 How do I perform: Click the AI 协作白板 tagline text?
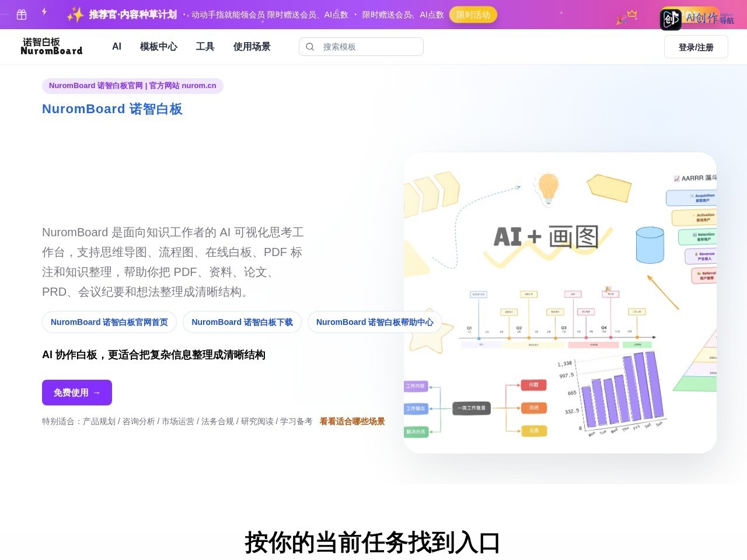click(153, 355)
